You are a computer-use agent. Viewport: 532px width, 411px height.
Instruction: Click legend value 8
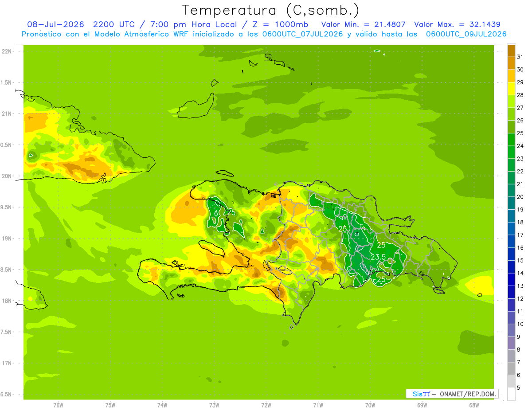tap(519, 349)
